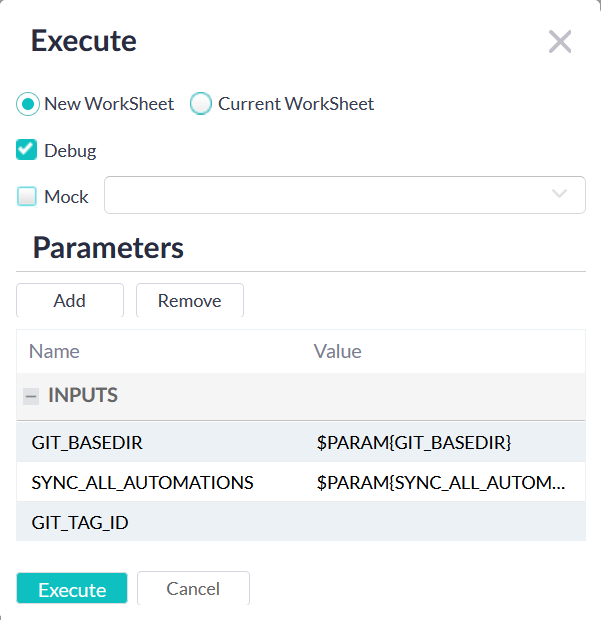Click the Remove parameter button
601x620 pixels.
tap(189, 301)
